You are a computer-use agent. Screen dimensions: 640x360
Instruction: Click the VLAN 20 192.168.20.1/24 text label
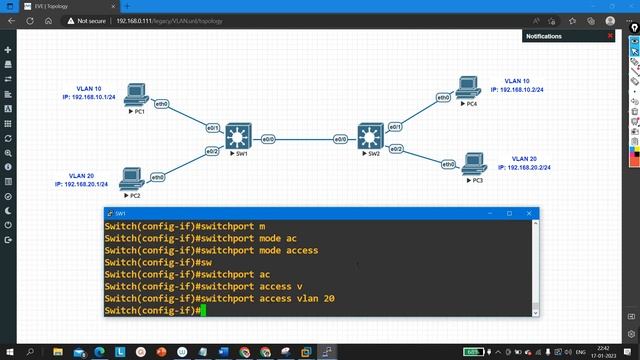coord(81,180)
